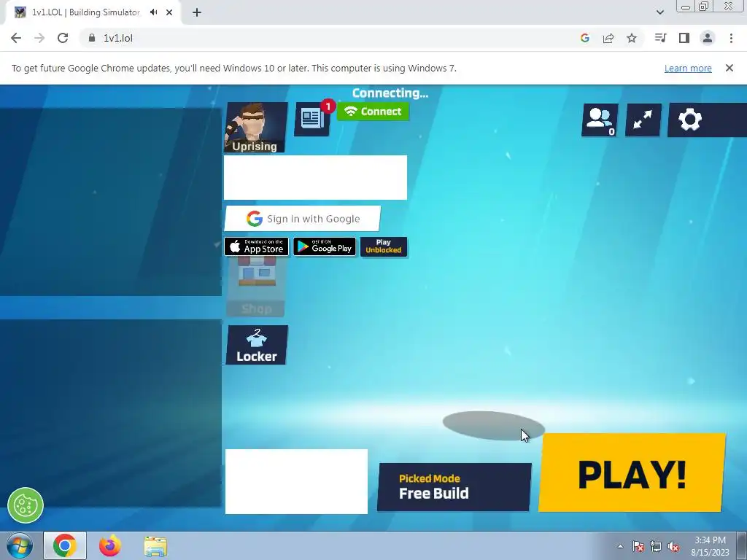Screen dimensions: 747x560
Task: Toggle fullscreen with the arrows icon
Action: pos(643,120)
